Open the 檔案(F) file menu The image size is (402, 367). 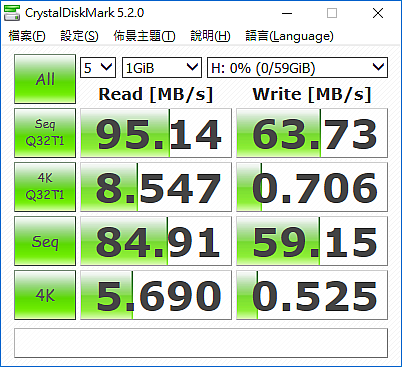coord(27,36)
